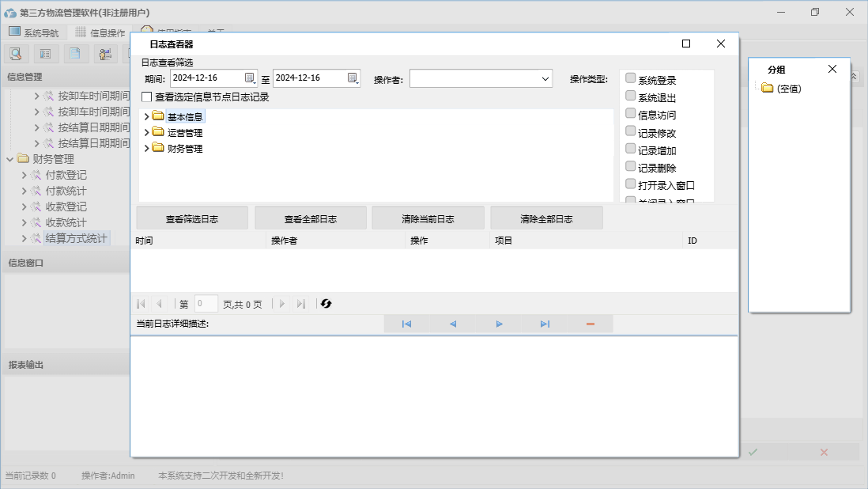Viewport: 868px width, 489px height.
Task: Open calendar picker for the end date
Action: click(353, 78)
